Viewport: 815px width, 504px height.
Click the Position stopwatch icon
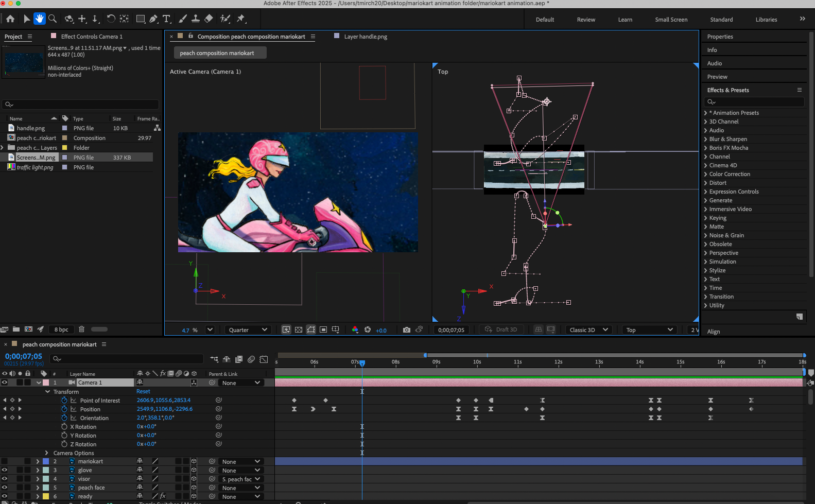pyautogui.click(x=64, y=409)
